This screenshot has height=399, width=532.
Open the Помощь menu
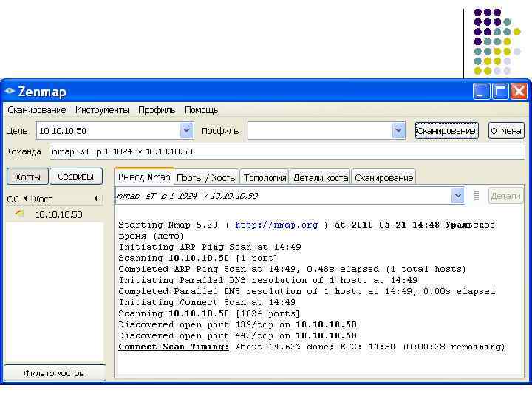(201, 110)
